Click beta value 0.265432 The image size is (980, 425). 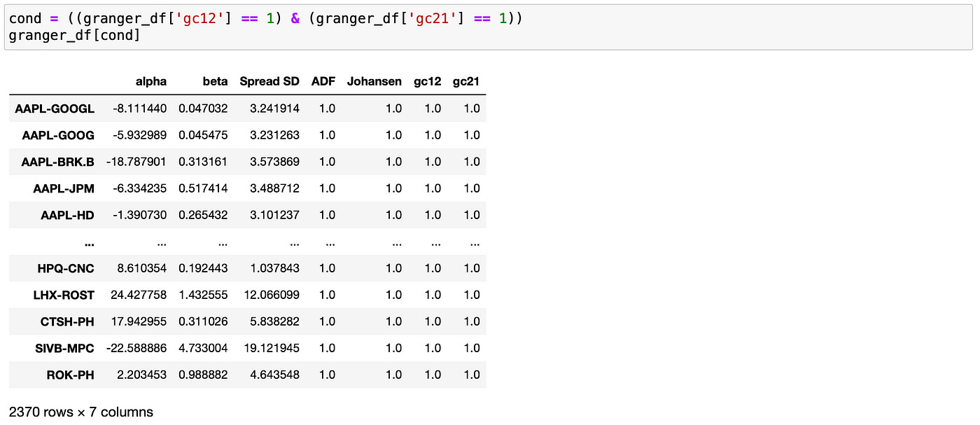(203, 215)
